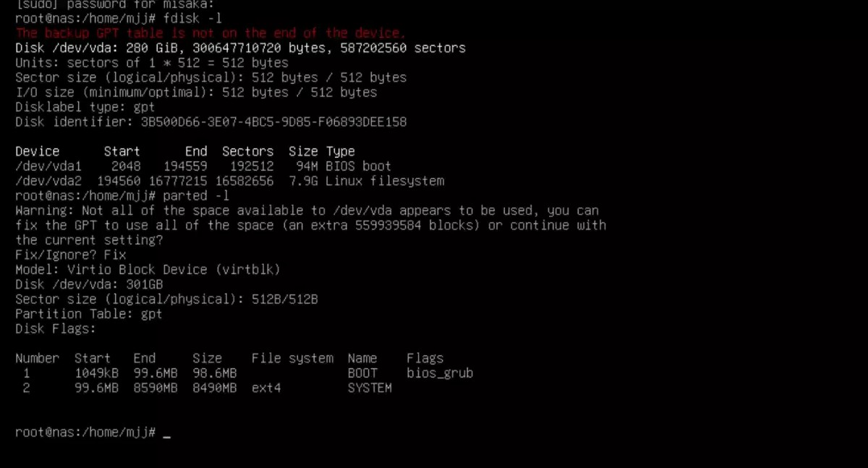Click the 'Sectors' column header in fdisk table

coord(247,151)
